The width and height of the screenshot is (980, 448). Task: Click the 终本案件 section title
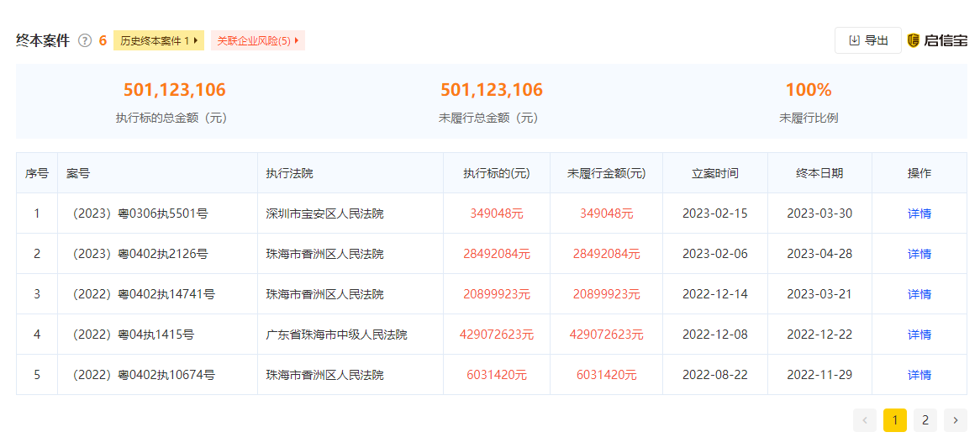pyautogui.click(x=43, y=40)
